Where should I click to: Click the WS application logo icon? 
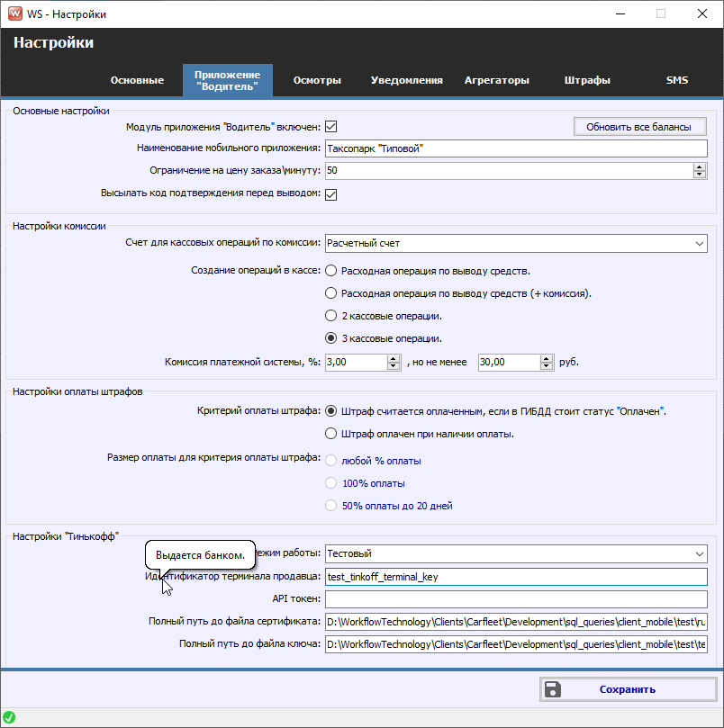point(15,13)
